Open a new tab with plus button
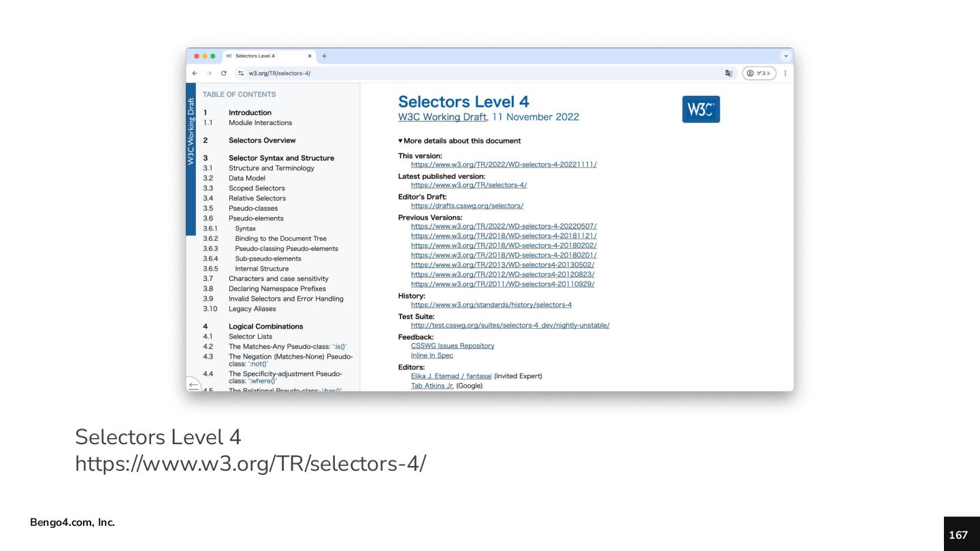The height and width of the screenshot is (551, 980). [x=324, y=56]
